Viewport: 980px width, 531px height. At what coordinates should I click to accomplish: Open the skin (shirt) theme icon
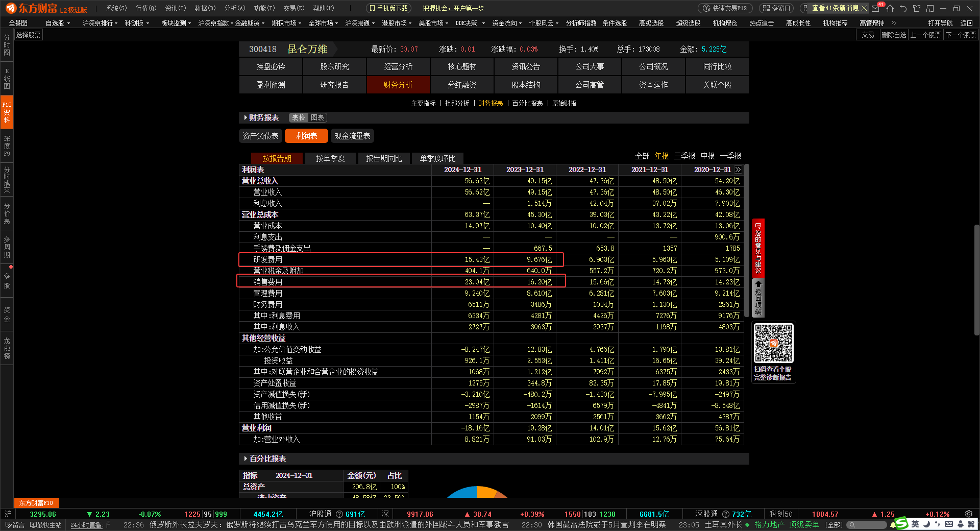[x=917, y=8]
